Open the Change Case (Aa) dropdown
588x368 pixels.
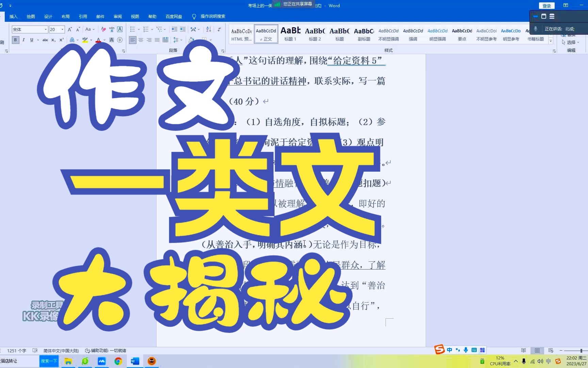[90, 30]
